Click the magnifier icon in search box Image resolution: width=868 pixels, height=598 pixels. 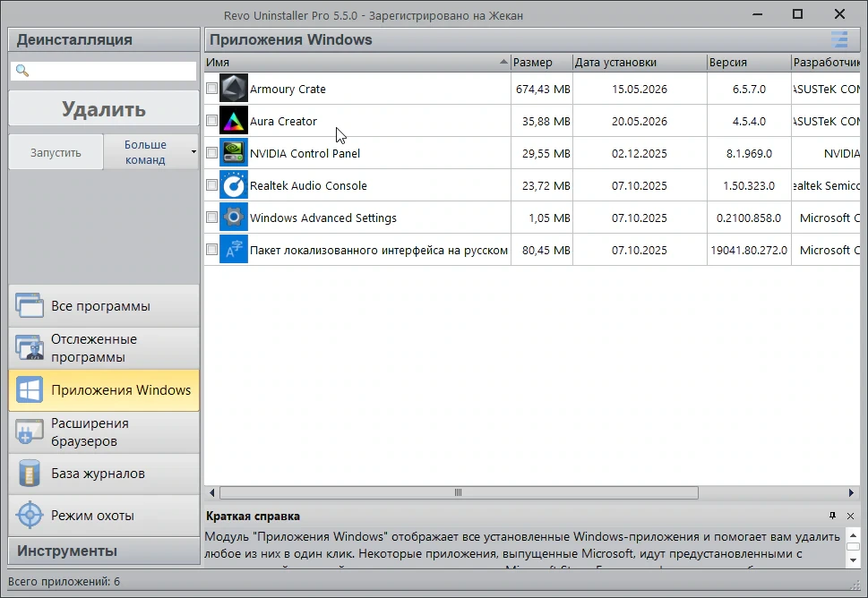(22, 71)
